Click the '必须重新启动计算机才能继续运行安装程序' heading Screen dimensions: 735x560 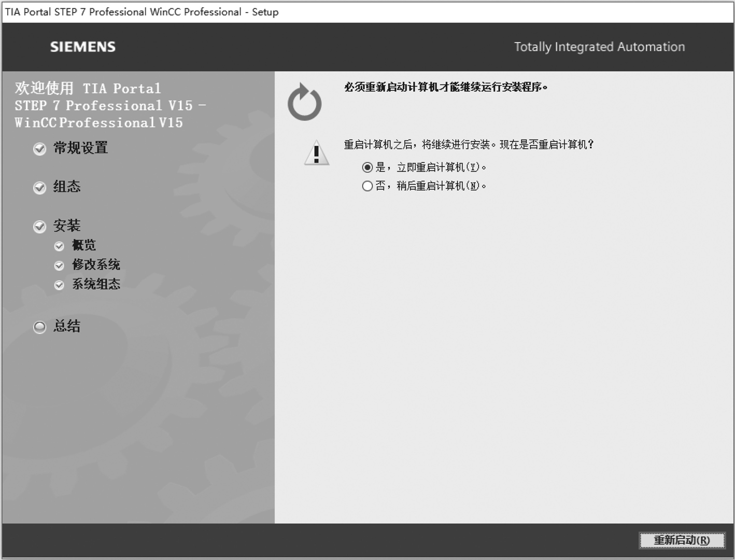446,87
